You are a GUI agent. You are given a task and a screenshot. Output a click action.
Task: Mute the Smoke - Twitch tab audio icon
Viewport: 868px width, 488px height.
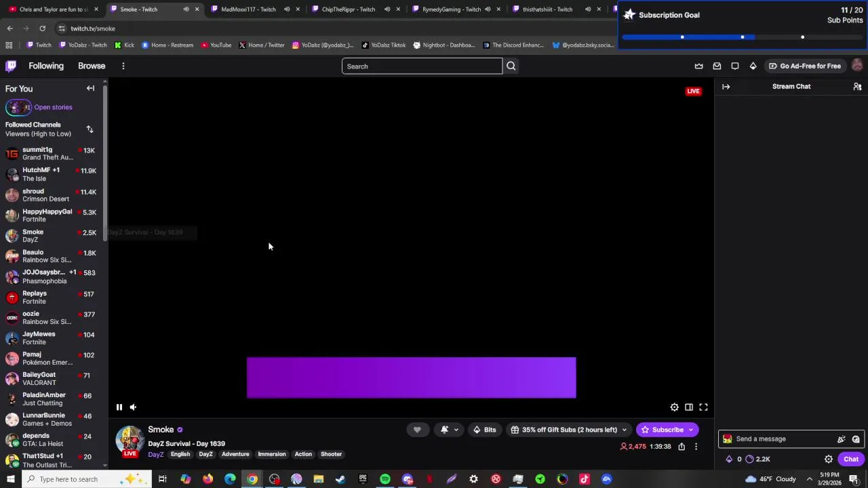click(x=186, y=9)
